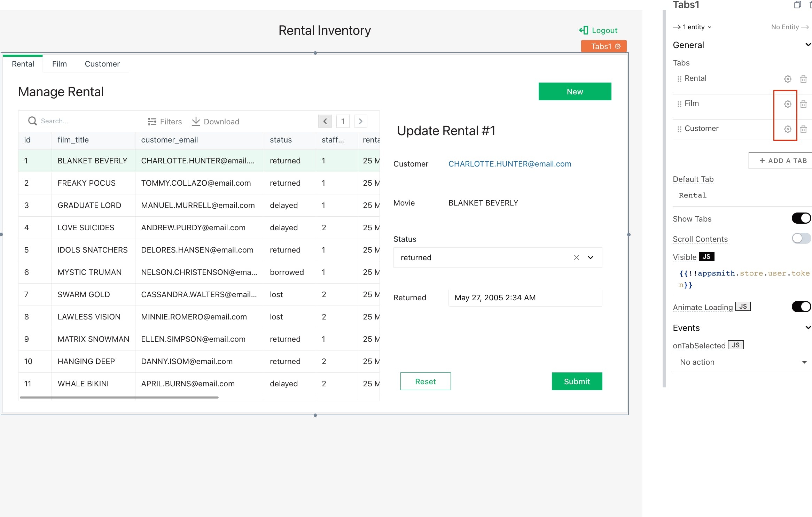Clear the Status selection with X
Image resolution: width=812 pixels, height=517 pixels.
(x=576, y=257)
